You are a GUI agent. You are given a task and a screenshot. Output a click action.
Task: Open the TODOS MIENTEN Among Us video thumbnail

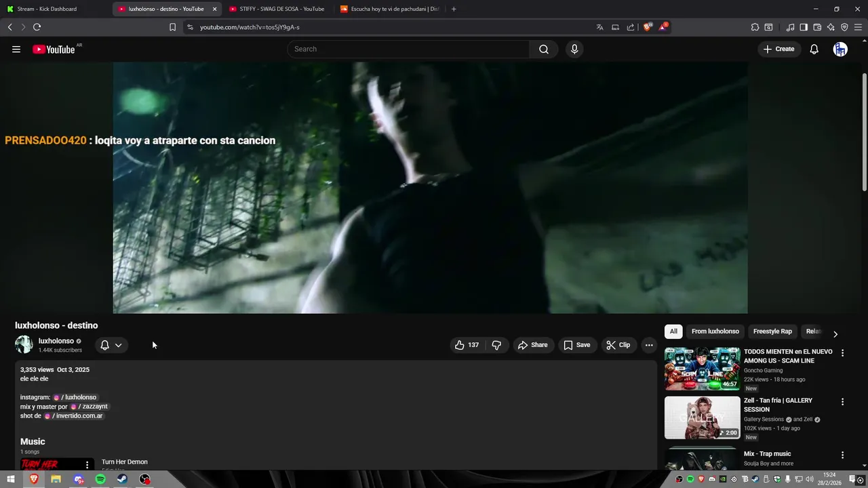pyautogui.click(x=702, y=369)
